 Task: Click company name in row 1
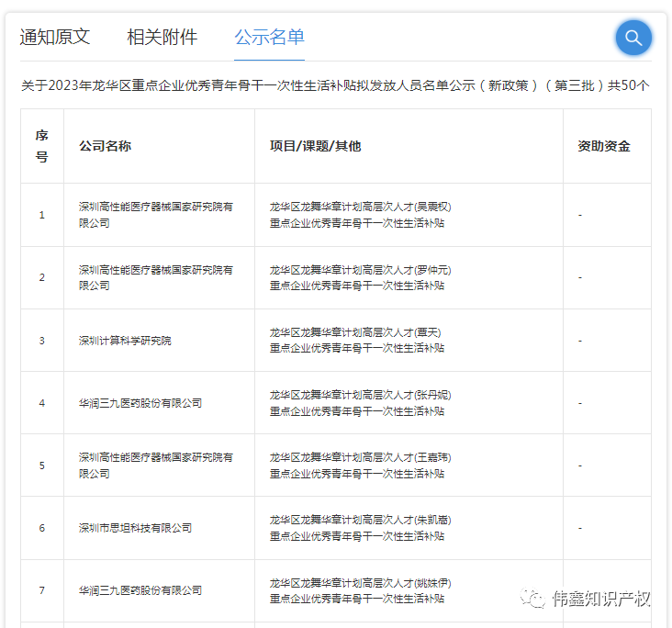coord(156,215)
